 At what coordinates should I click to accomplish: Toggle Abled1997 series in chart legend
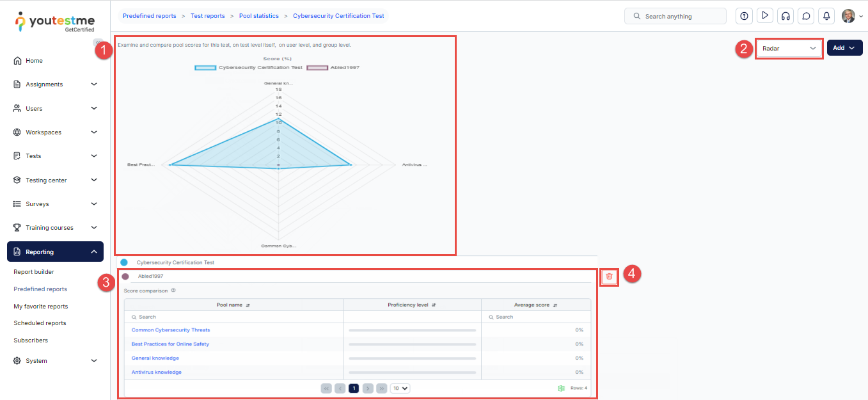333,67
